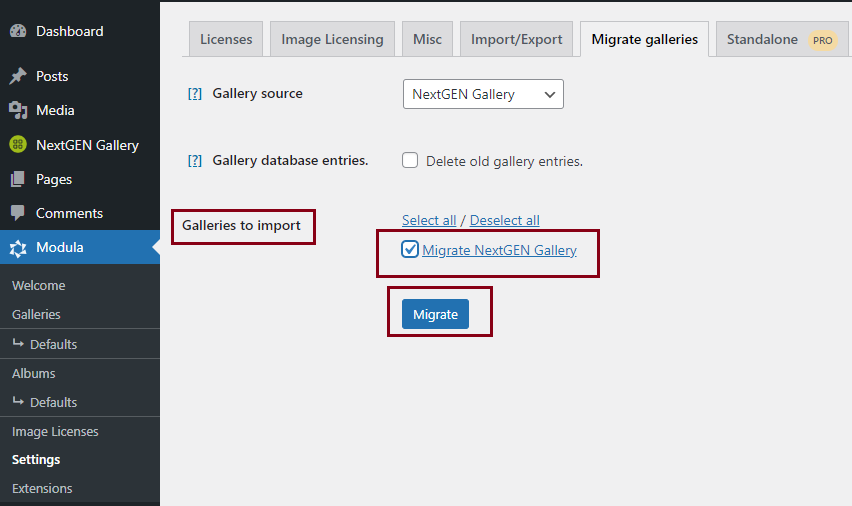The image size is (852, 506).
Task: Open Extensions in the Modula submenu
Action: [42, 489]
